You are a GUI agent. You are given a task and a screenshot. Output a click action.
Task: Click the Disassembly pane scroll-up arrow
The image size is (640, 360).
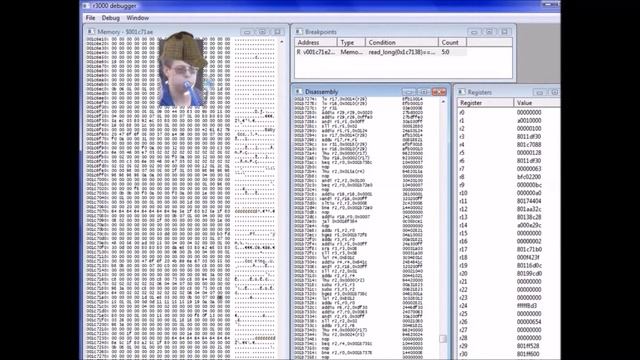443,101
